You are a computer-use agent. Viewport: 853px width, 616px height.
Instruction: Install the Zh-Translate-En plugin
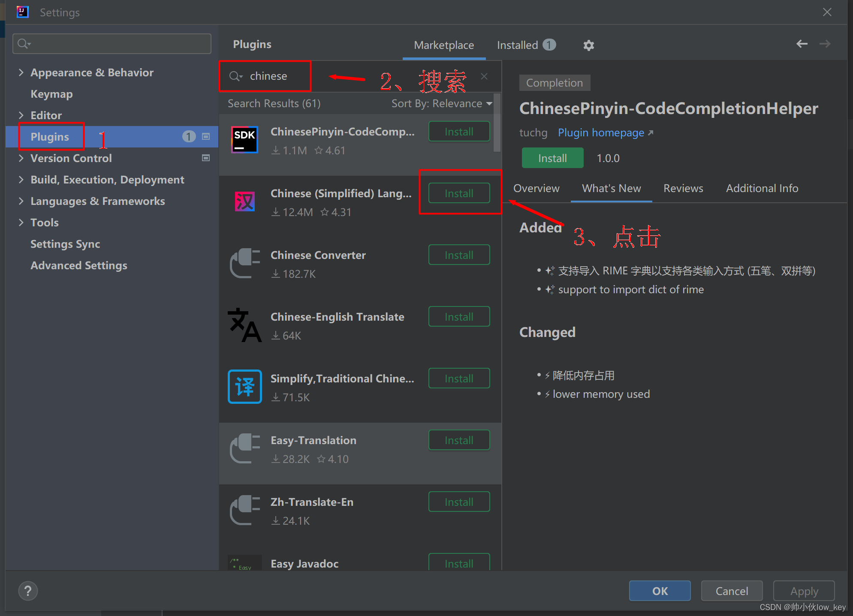(x=459, y=502)
